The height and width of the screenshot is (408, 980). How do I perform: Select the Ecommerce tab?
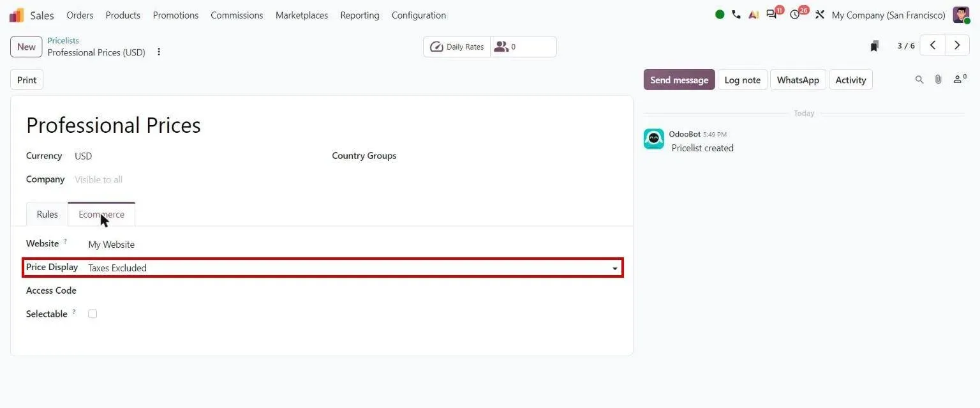tap(101, 215)
